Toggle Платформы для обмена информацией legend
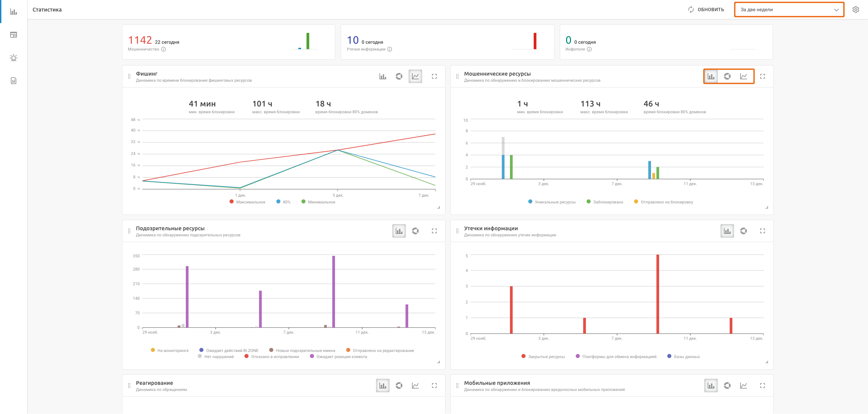The image size is (868, 414). (616, 356)
